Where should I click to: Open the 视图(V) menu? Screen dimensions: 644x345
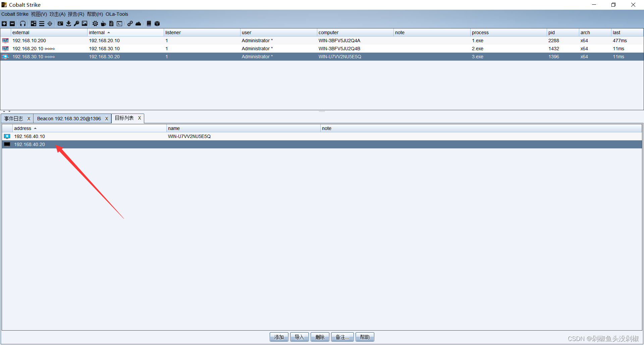tap(39, 14)
